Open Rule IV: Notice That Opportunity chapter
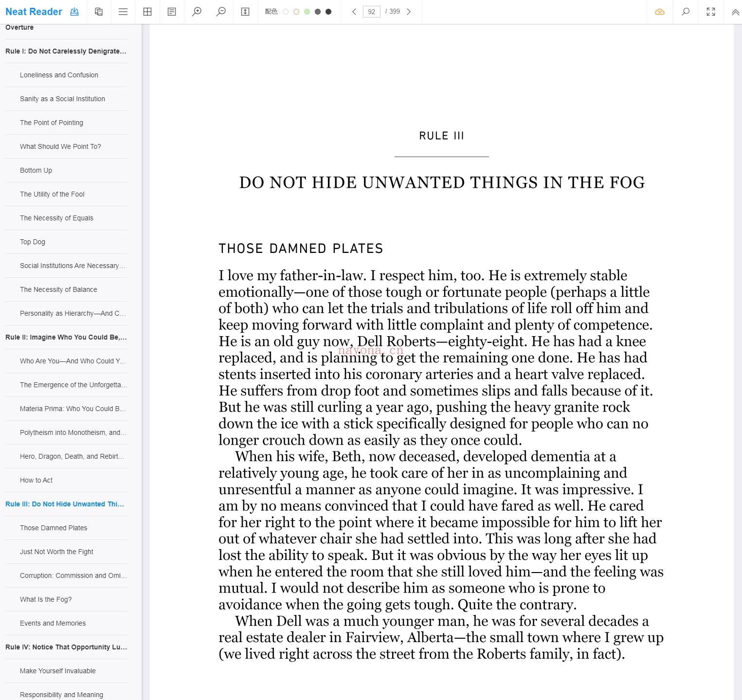This screenshot has height=700, width=742. pos(66,647)
